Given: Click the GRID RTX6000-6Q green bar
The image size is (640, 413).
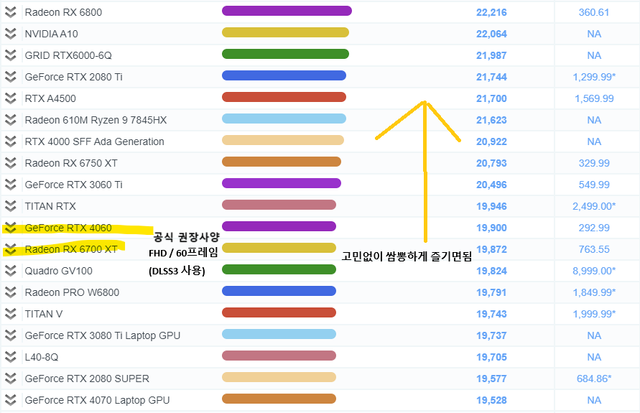Looking at the screenshot, I should coord(284,54).
